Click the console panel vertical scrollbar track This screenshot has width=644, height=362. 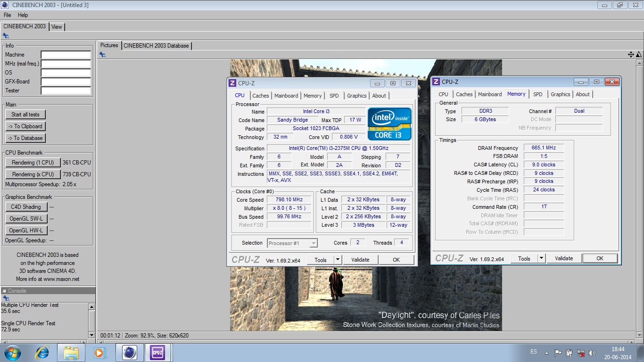[x=91, y=321]
